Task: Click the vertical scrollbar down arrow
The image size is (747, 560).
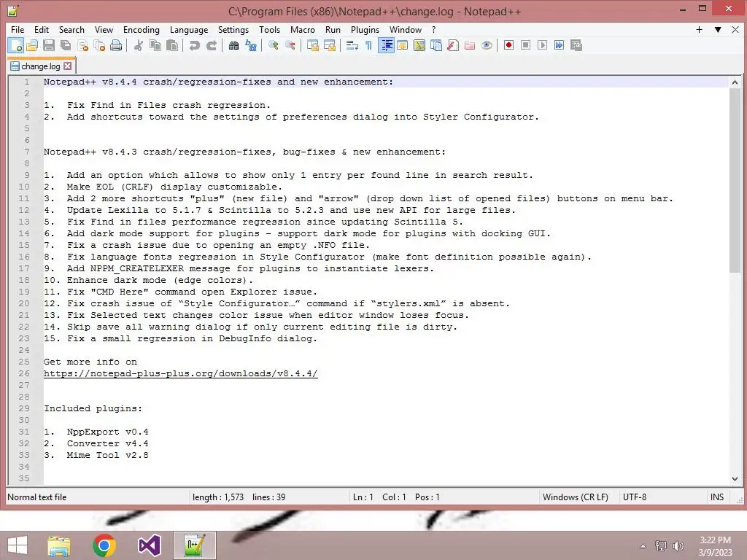Action: coord(735,478)
